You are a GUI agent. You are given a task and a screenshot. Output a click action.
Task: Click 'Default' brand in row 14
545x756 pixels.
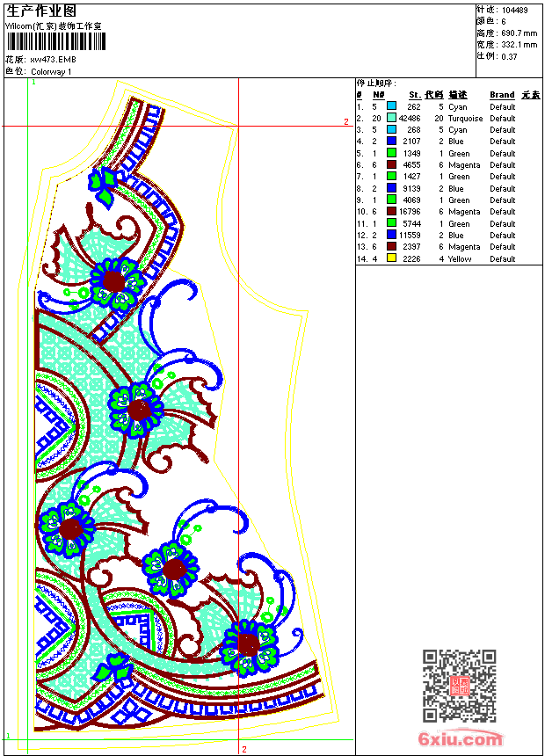click(503, 259)
